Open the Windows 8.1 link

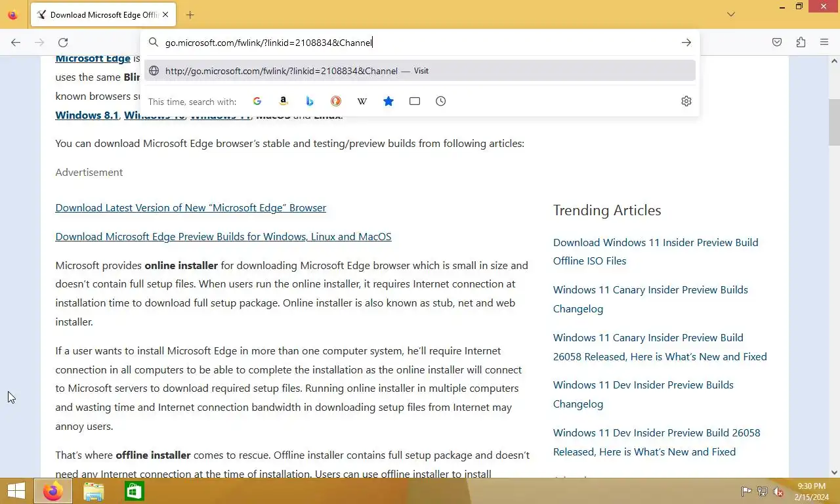click(87, 115)
